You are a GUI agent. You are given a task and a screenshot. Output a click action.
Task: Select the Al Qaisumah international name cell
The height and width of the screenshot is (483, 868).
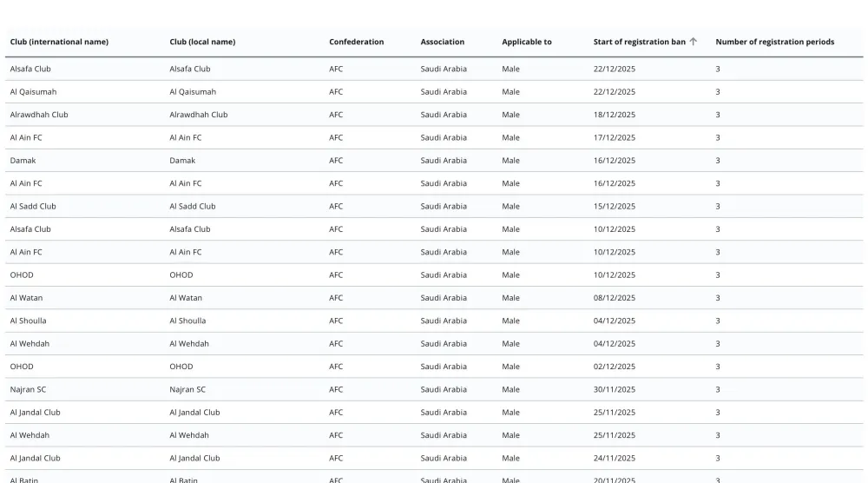click(x=33, y=92)
